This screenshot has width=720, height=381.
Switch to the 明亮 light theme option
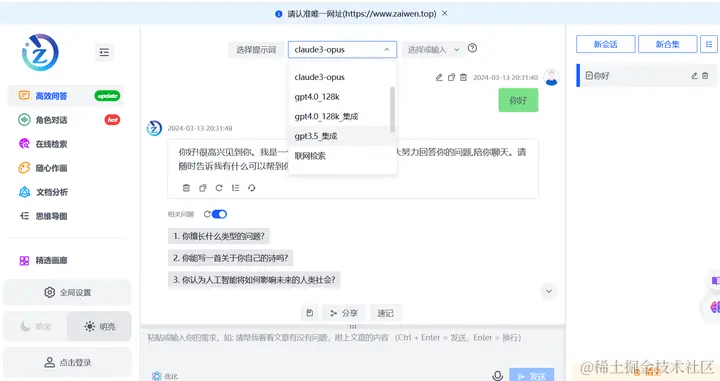[99, 326]
